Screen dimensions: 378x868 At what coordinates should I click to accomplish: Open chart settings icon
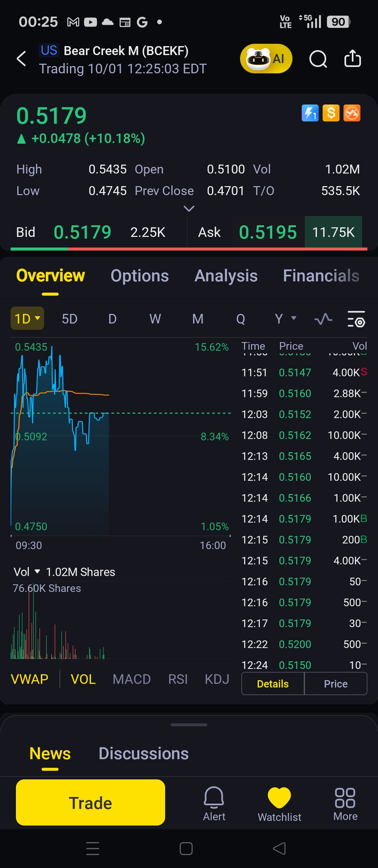tap(356, 319)
